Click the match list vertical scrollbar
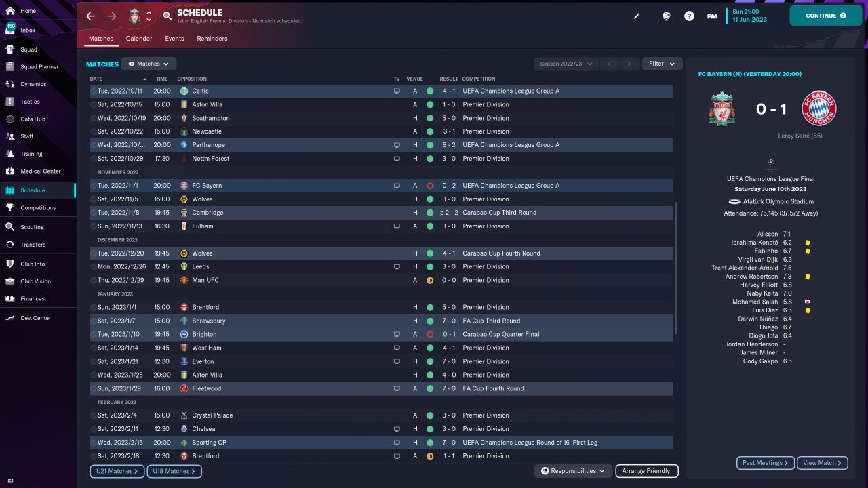The image size is (868, 488). (x=676, y=268)
